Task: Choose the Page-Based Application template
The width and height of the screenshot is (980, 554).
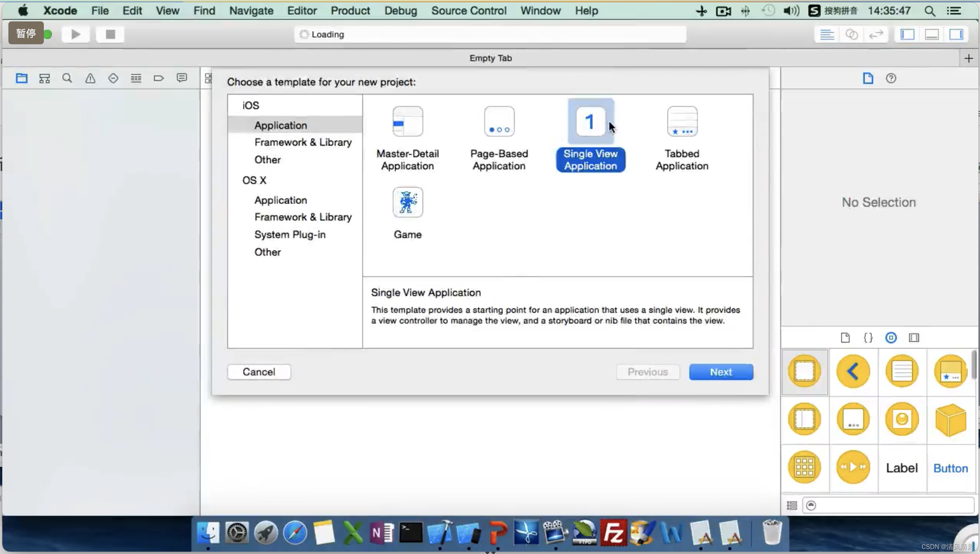Action: [499, 138]
